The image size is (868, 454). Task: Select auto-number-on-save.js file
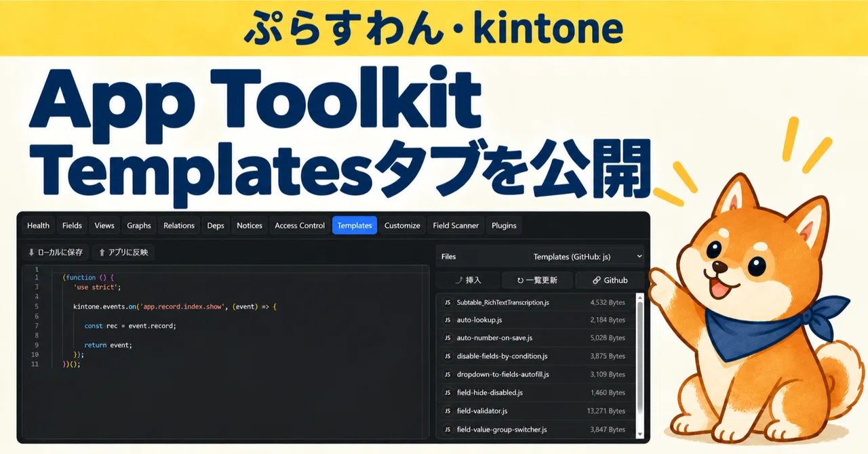click(x=536, y=338)
